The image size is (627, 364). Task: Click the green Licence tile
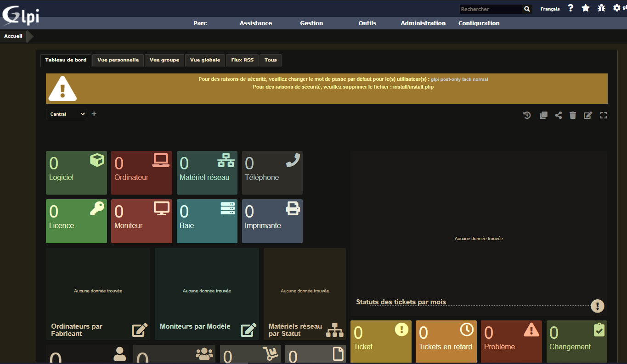pos(76,221)
